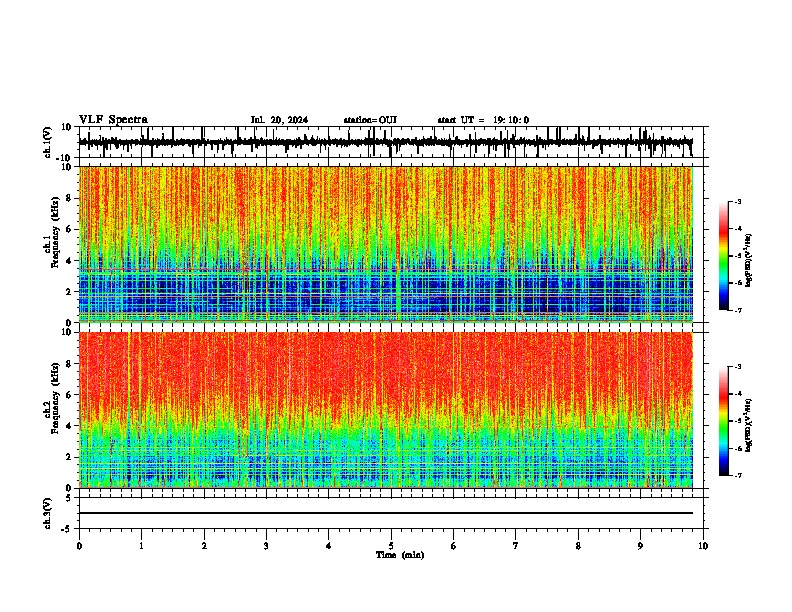792x612 pixels.
Task: Click the "-3" label on ch.1 color scale
Action: 737,201
